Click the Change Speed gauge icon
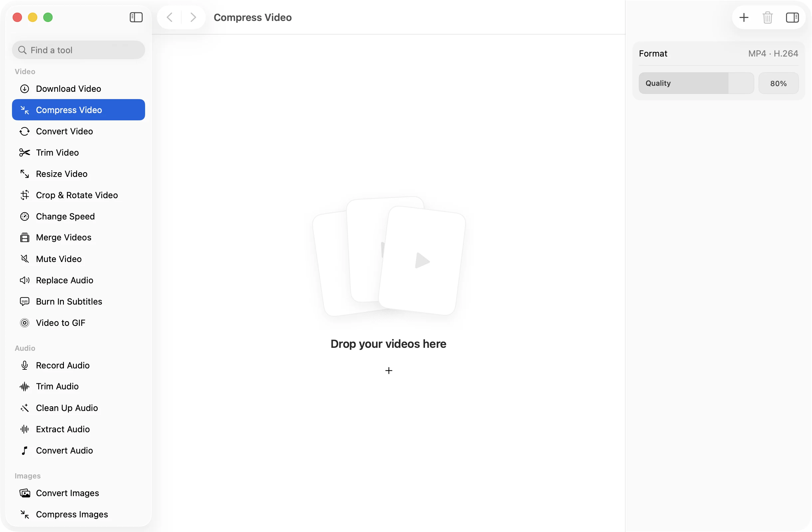The height and width of the screenshot is (532, 812). 25,216
